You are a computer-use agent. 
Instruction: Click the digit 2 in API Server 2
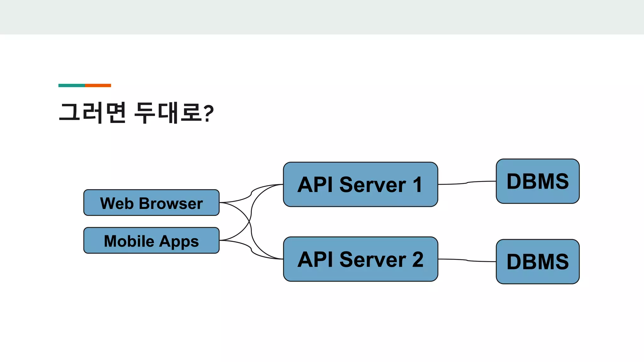(x=418, y=260)
